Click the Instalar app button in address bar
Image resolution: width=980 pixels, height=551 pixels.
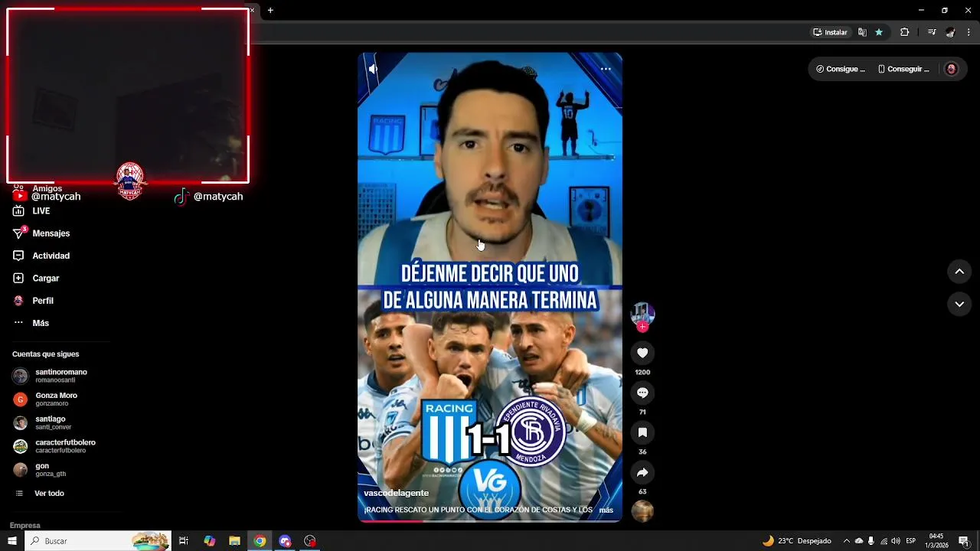(x=830, y=32)
